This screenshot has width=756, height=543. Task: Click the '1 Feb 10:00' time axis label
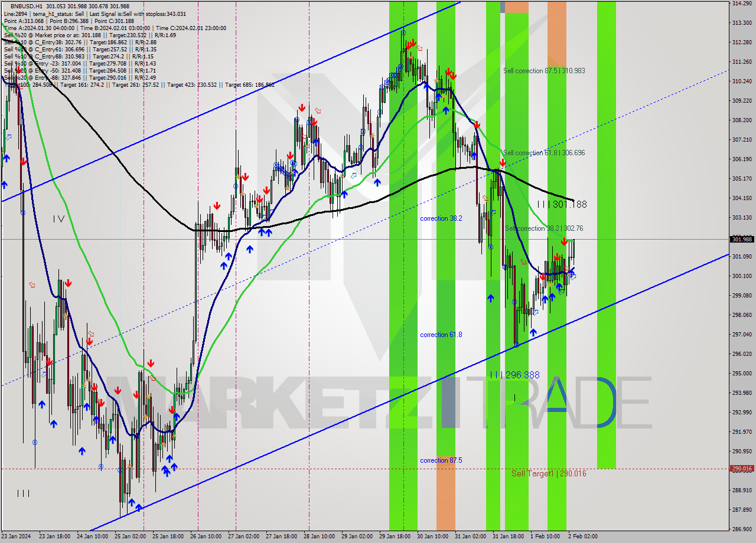pos(545,537)
